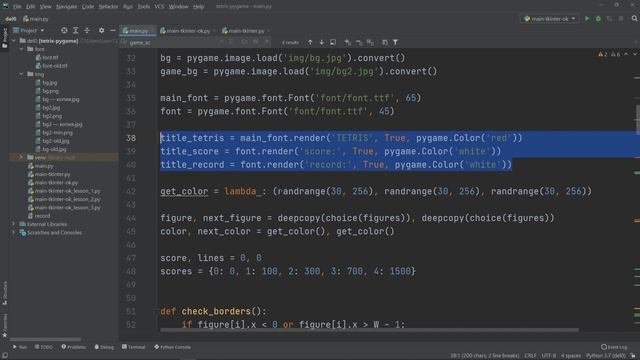Expand External Libraries node
Screen dimensions: 640x360
[x=14, y=224]
